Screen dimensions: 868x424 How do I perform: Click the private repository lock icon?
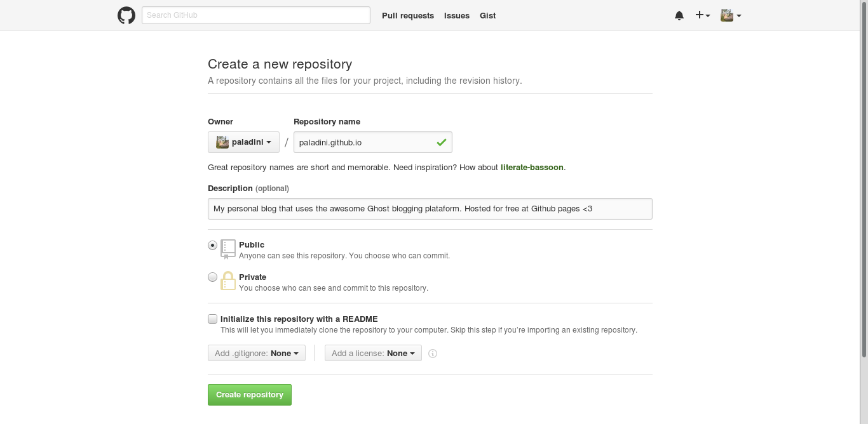228,281
